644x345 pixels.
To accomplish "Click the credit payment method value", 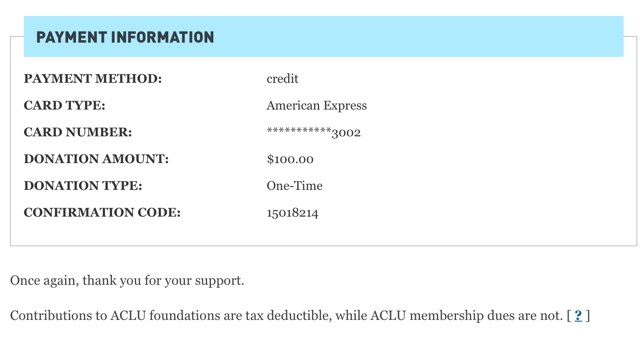I will click(283, 79).
